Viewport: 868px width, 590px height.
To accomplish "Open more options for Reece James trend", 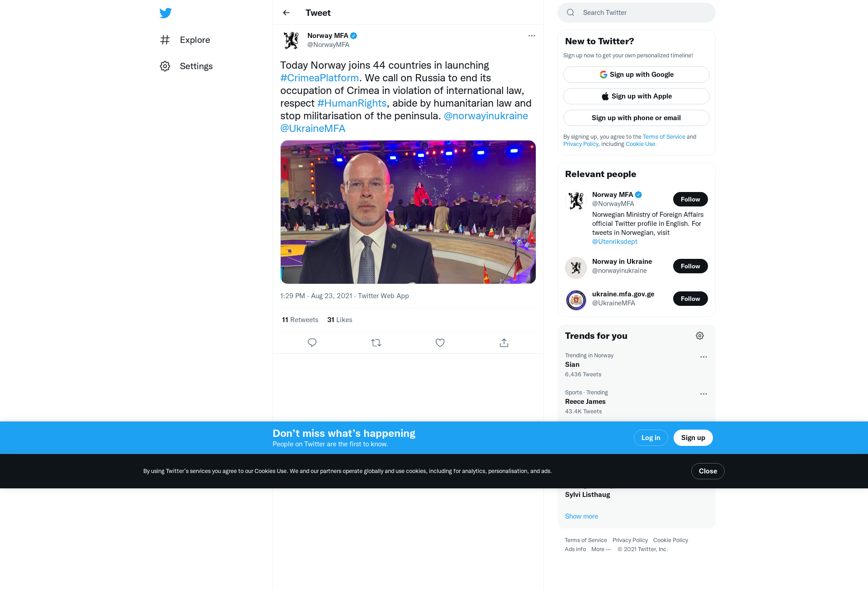I will point(703,394).
